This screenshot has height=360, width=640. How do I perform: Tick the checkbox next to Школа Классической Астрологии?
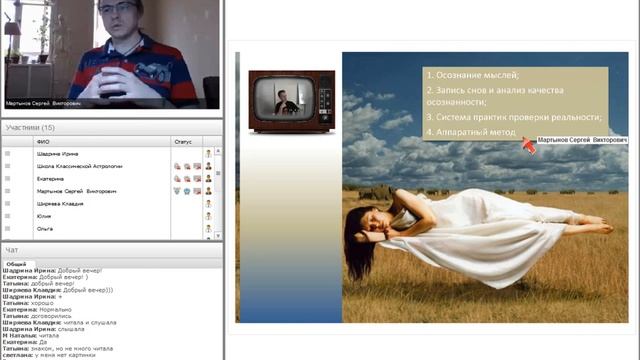tap(7, 166)
